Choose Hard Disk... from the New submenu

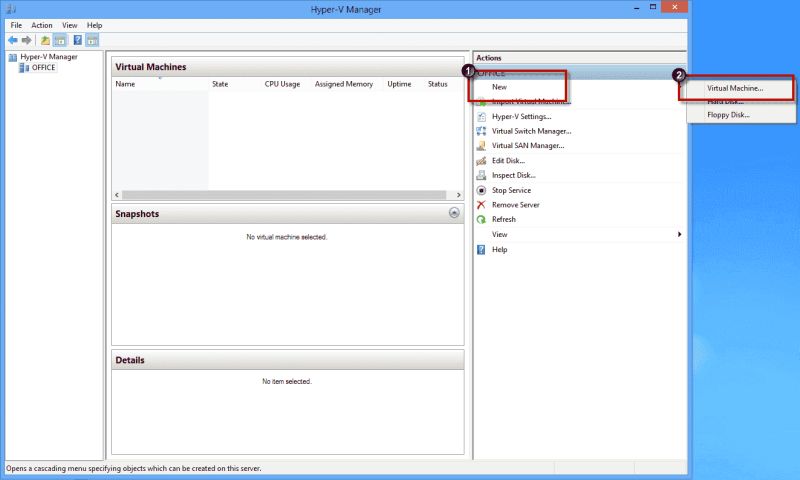[726, 102]
